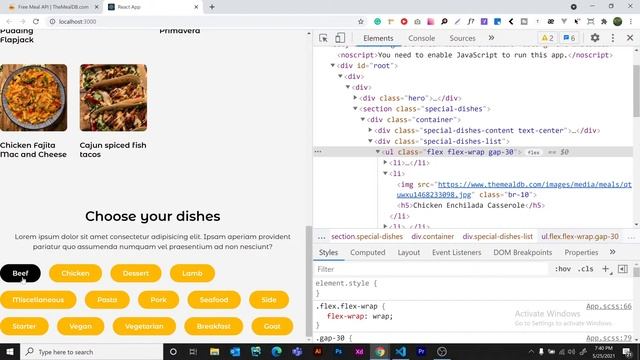The width and height of the screenshot is (640, 360).
Task: Switch to the Console tab
Action: click(421, 38)
